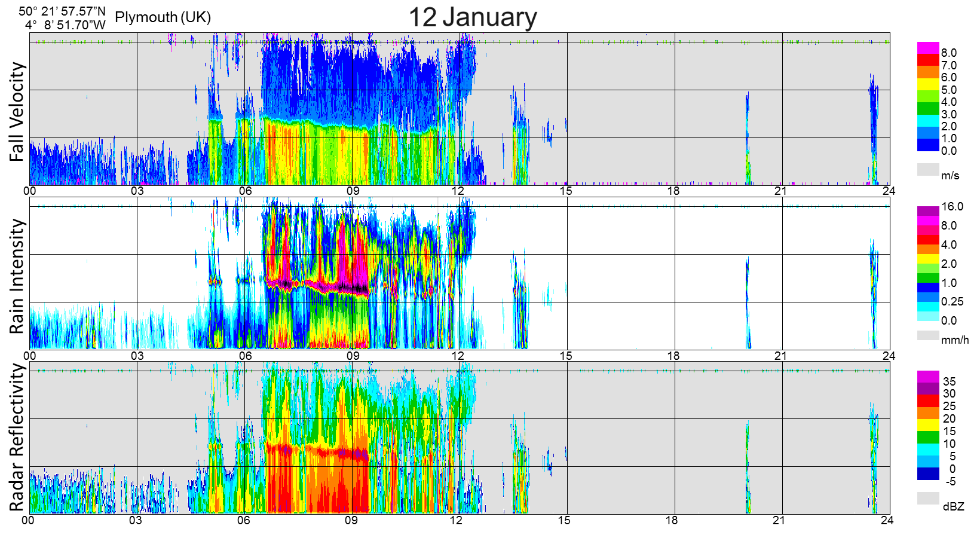Click the 'mm/h' unit label
Viewport: 980px width, 538px height.
pos(955,340)
